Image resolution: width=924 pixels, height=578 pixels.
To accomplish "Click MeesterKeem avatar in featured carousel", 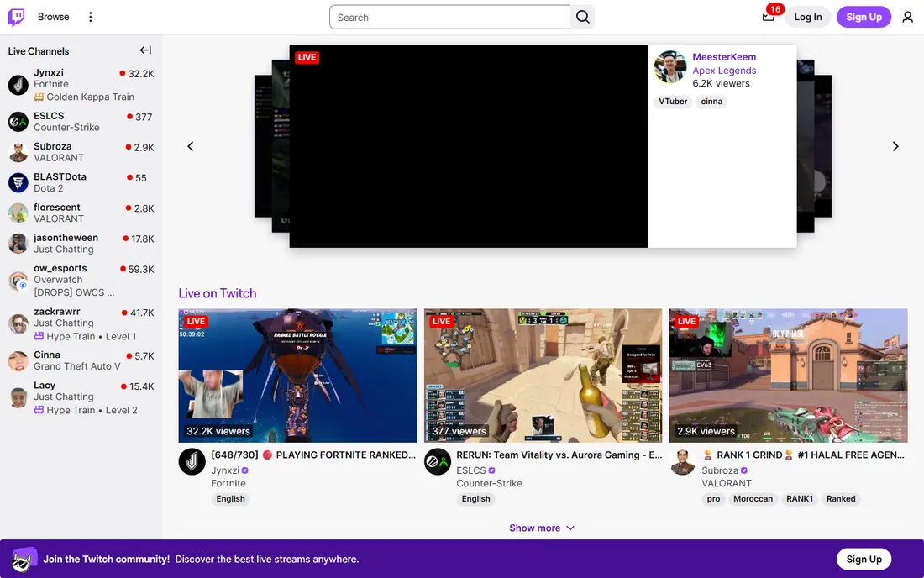I will [670, 67].
